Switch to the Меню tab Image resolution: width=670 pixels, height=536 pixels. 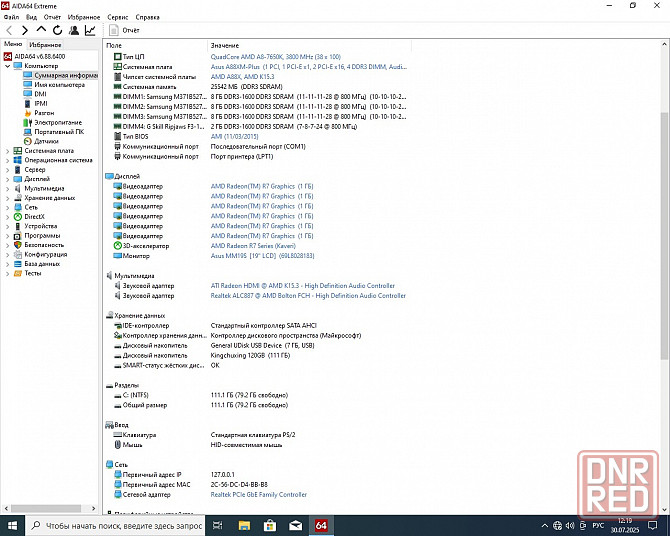pyautogui.click(x=13, y=44)
